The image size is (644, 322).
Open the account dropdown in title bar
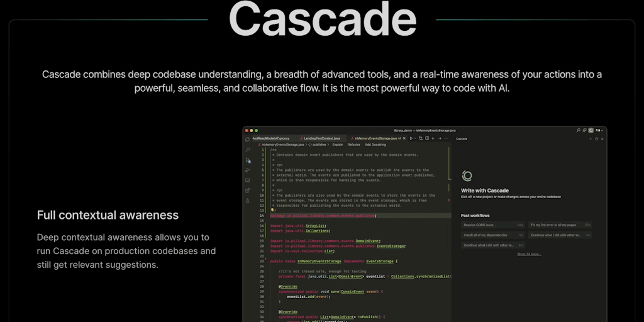click(599, 130)
